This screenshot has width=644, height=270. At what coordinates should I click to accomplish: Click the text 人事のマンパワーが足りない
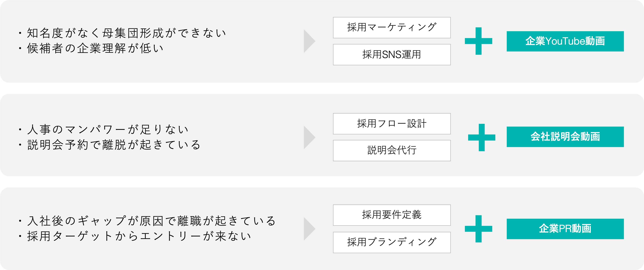click(108, 130)
